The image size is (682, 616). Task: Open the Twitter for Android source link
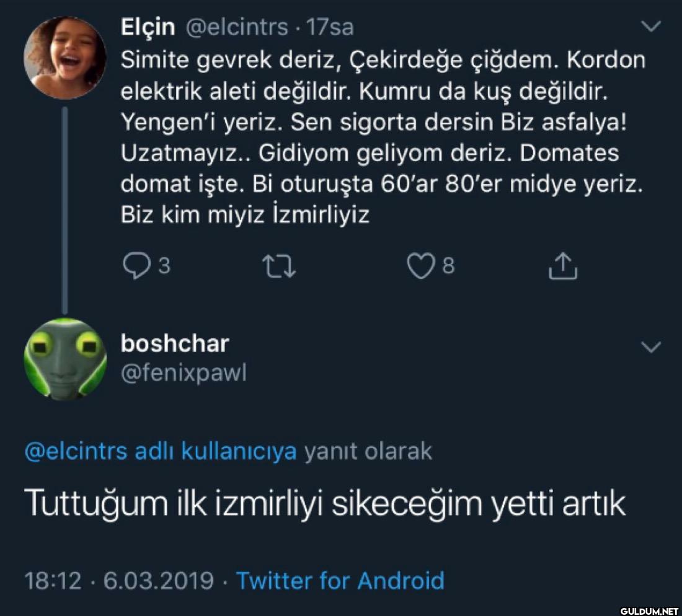[x=340, y=581]
